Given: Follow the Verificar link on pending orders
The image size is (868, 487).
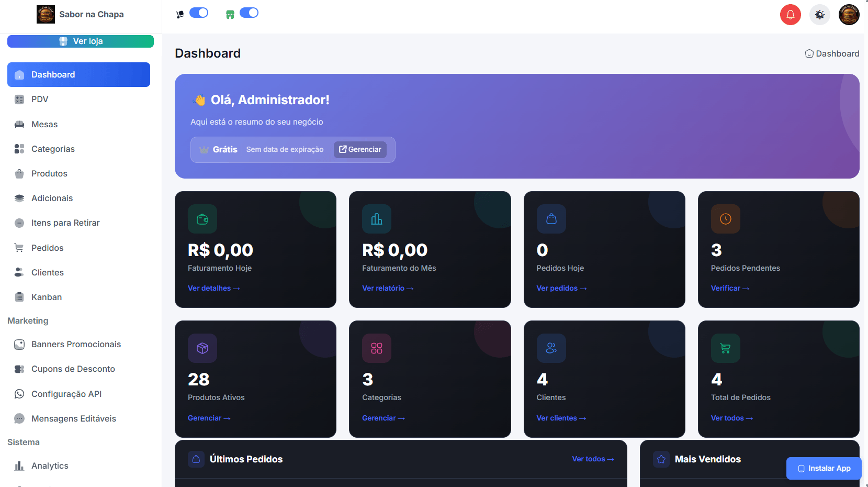Looking at the screenshot, I should click(730, 288).
